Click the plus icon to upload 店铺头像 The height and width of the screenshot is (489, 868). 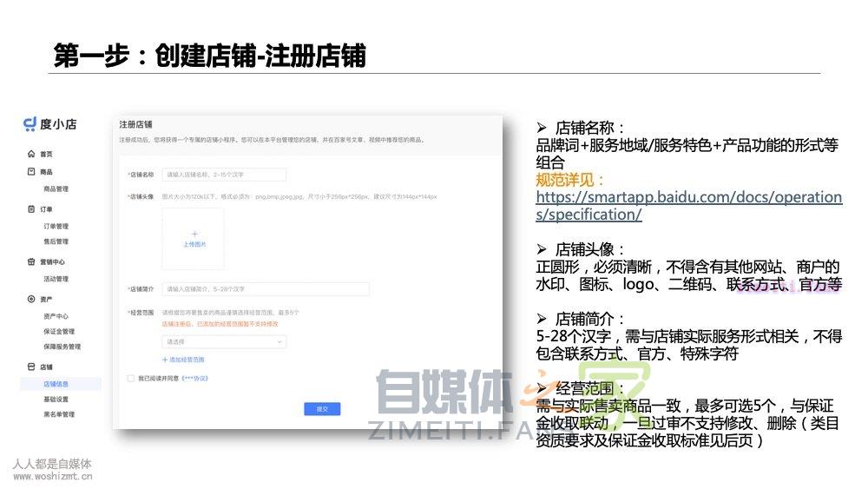194,234
